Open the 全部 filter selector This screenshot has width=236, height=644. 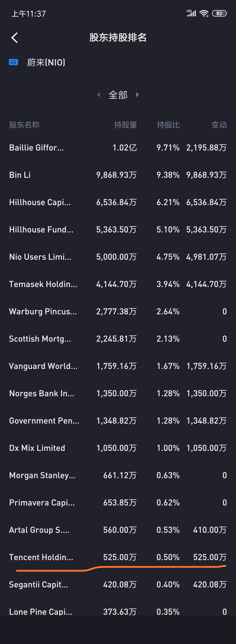pos(118,95)
